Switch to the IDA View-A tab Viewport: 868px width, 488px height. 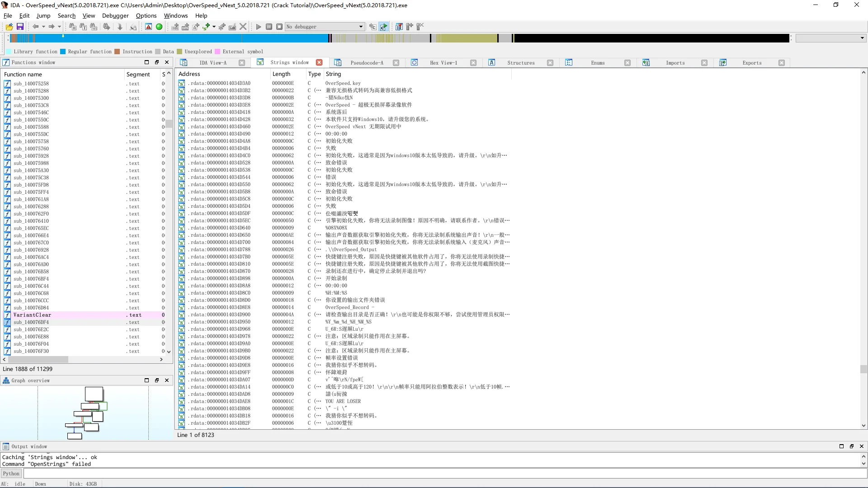pos(213,63)
